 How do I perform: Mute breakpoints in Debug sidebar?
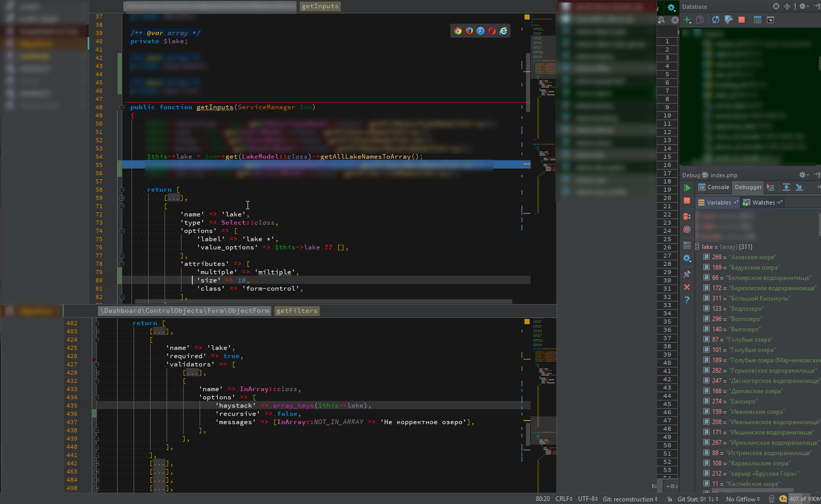coord(687,229)
